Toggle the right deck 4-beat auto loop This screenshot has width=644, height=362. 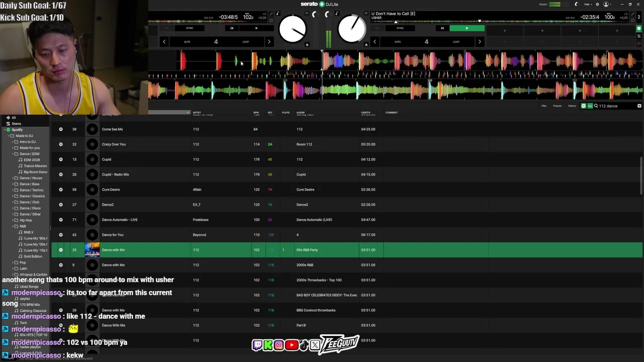427,42
